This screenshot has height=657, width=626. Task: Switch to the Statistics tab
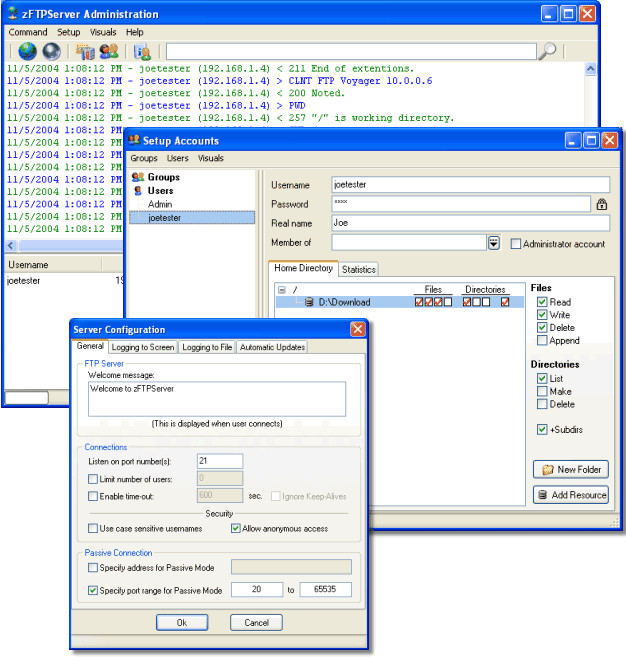[358, 269]
